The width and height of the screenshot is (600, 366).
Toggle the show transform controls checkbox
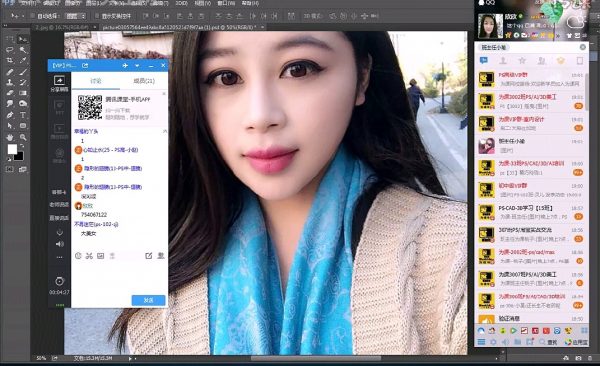point(97,16)
